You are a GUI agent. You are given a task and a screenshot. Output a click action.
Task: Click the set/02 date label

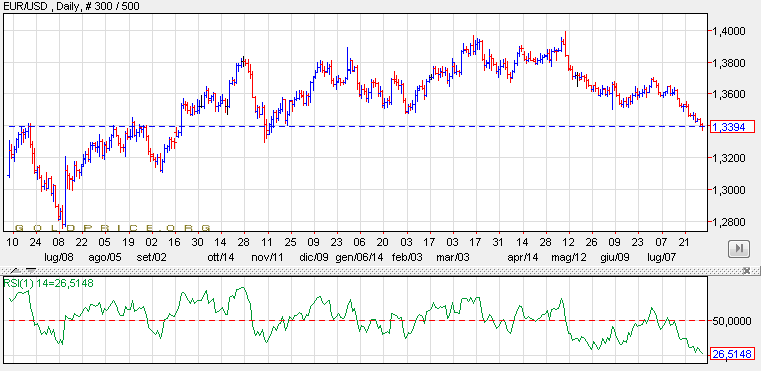(x=151, y=257)
